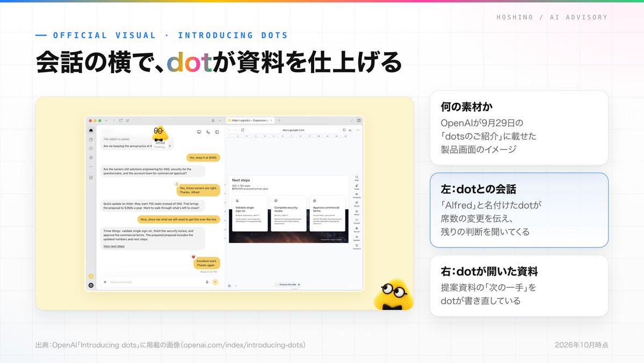Select the 右:dotが開いた資料 card
Screen dimensions: 644x363
point(519,286)
